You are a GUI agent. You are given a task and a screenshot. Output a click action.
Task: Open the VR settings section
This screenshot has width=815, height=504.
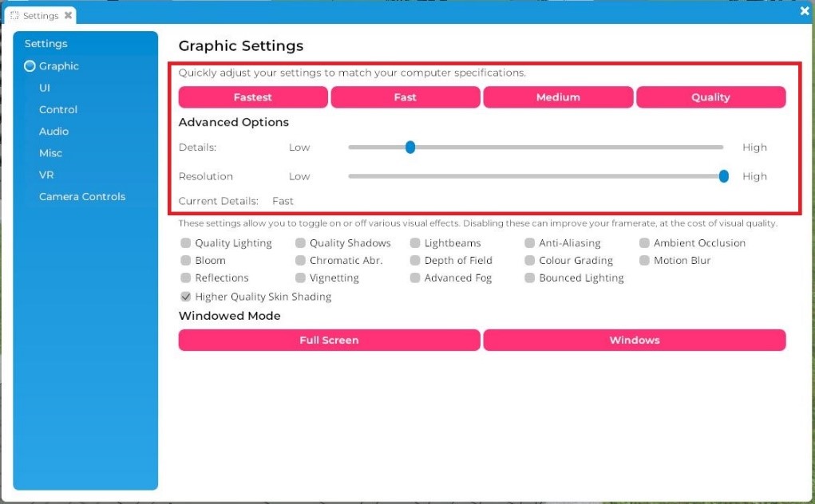click(46, 175)
